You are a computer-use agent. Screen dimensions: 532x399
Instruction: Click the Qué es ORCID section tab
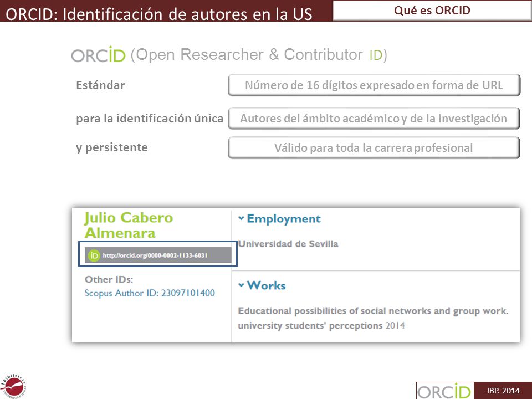[432, 11]
